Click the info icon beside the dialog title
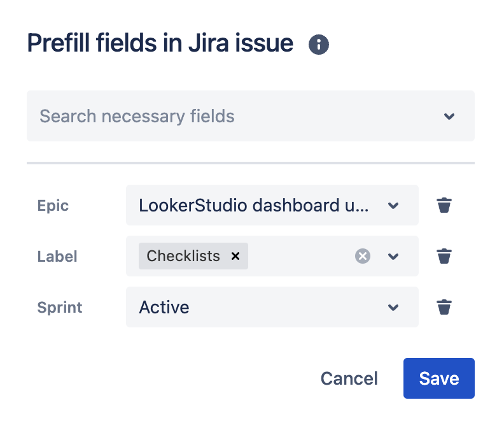Screen dimensions: 504x428 tap(319, 45)
